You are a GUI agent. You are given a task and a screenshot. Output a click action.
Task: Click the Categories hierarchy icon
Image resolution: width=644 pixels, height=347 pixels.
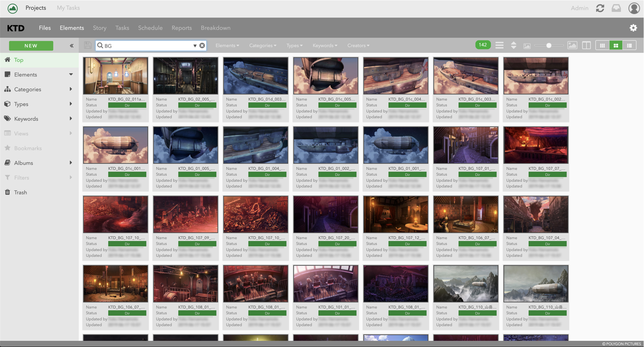[x=8, y=89]
